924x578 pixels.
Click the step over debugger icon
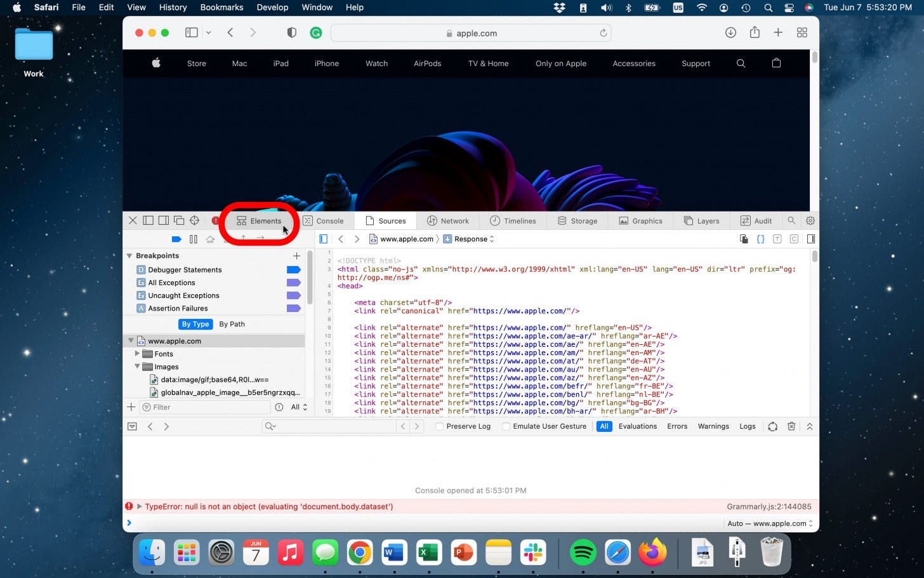pos(210,239)
